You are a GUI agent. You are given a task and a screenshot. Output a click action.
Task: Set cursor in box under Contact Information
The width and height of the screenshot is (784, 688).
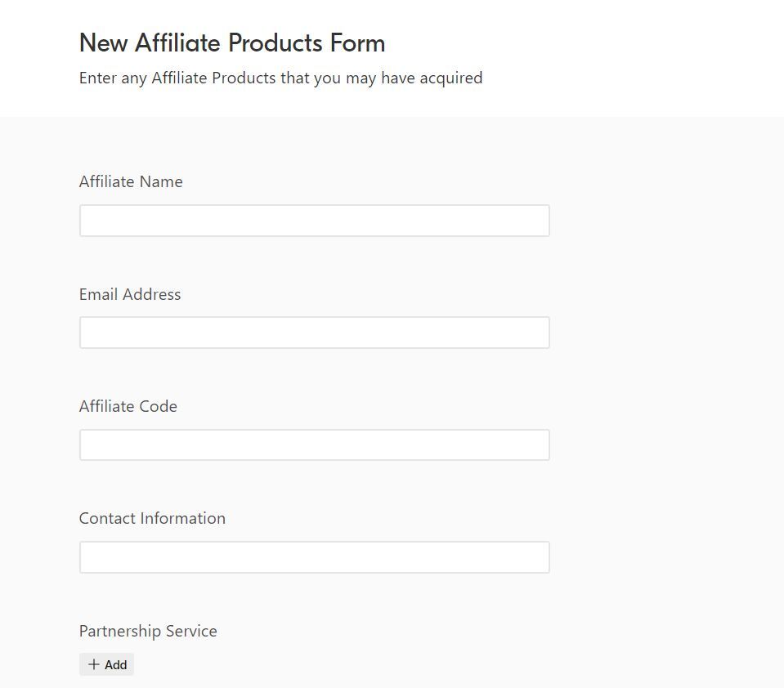314,557
